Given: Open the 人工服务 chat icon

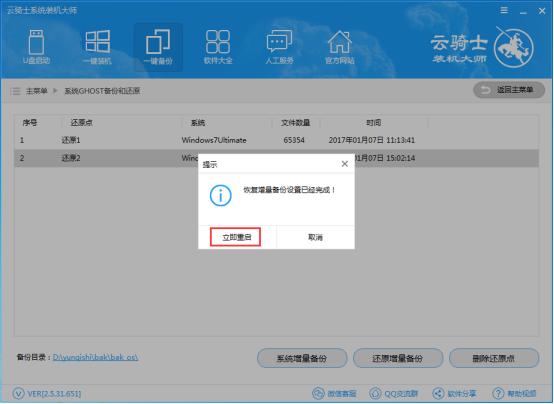Looking at the screenshot, I should click(x=279, y=47).
